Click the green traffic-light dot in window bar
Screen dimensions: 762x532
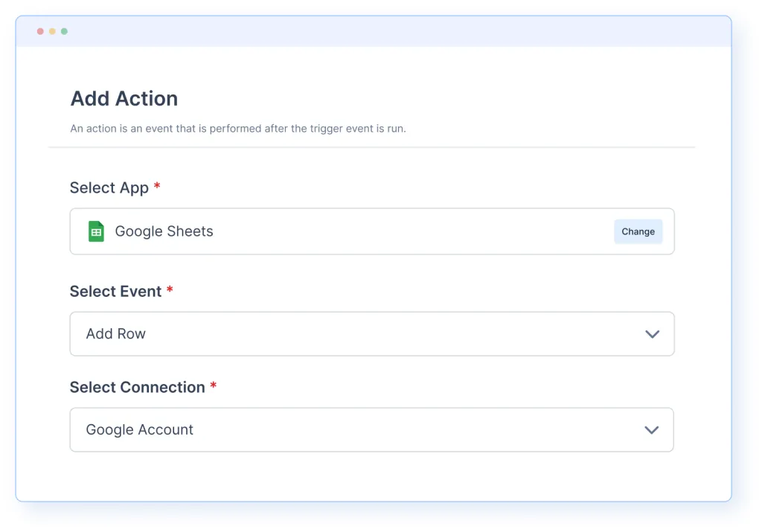[64, 31]
